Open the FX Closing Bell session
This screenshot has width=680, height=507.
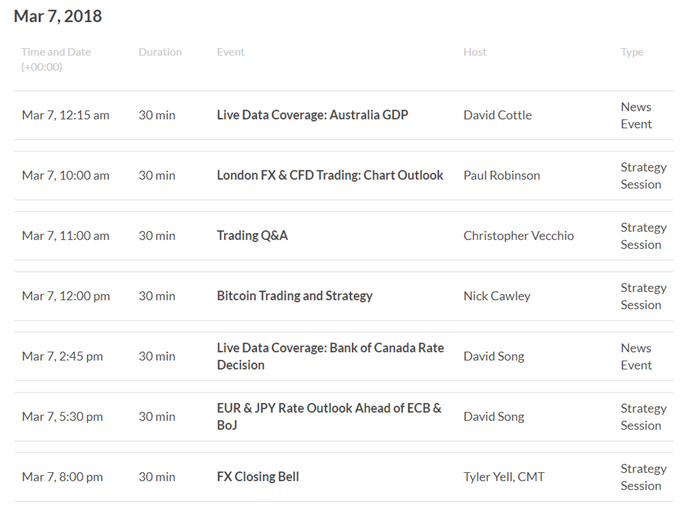[x=258, y=477]
